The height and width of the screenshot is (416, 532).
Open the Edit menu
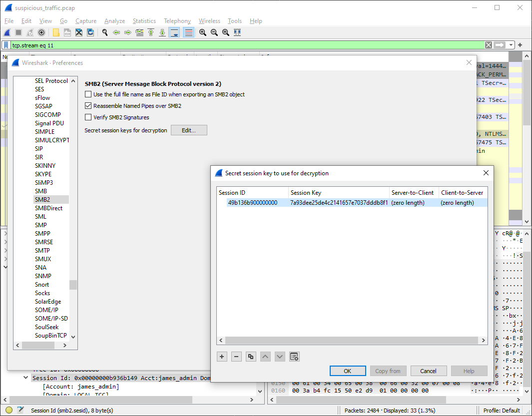coord(26,21)
